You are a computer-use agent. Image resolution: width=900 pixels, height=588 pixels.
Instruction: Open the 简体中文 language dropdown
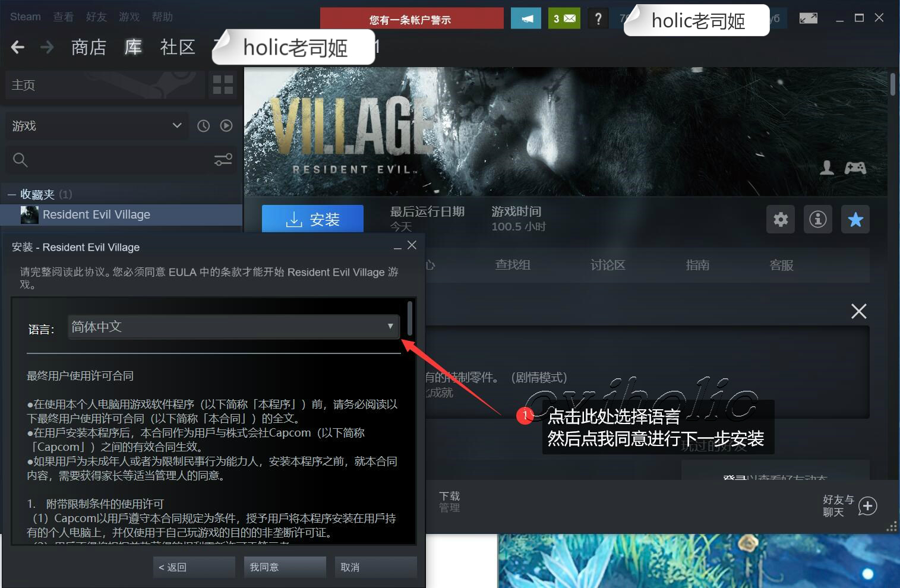tap(233, 327)
